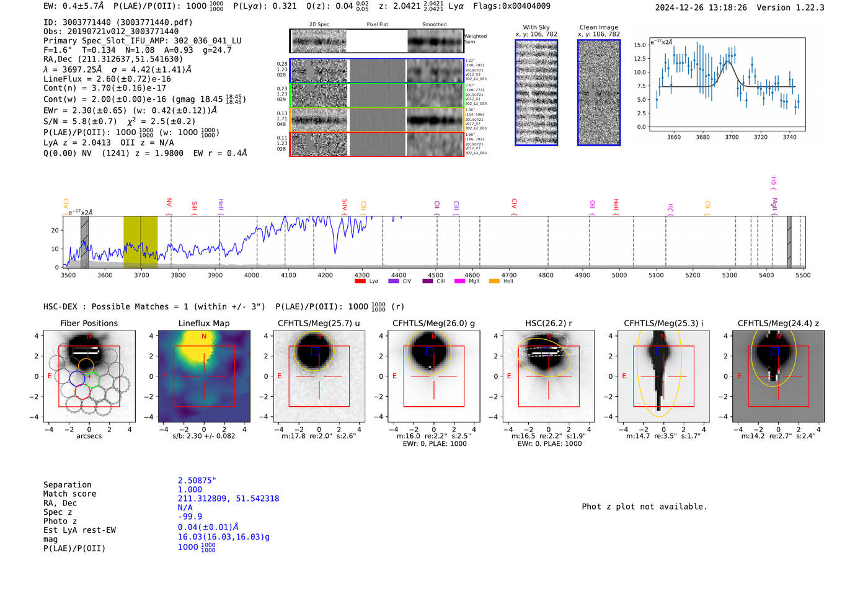The width and height of the screenshot is (868, 591).
Task: Click the Smoothed column header
Action: [435, 25]
